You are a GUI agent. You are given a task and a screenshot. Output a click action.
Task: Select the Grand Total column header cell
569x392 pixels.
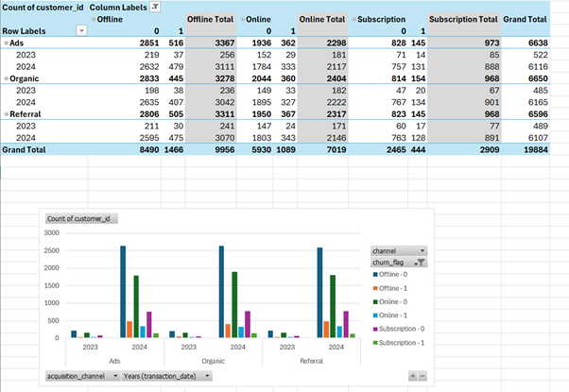tap(525, 19)
